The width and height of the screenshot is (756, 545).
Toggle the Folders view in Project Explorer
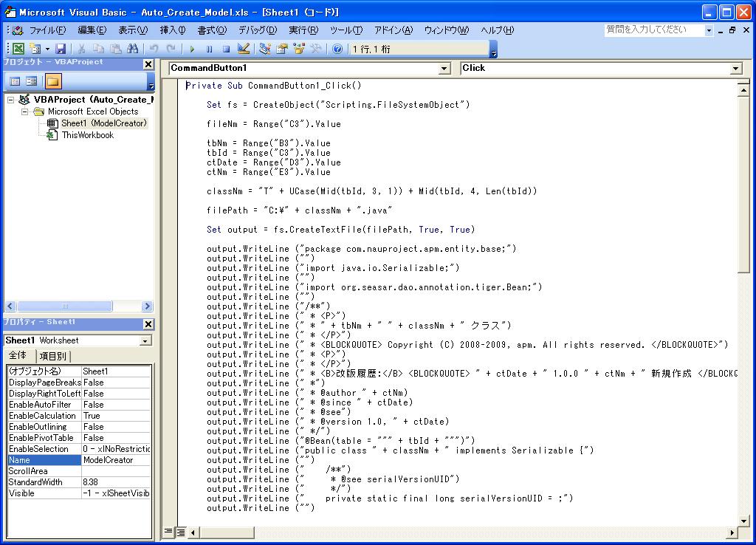[52, 80]
